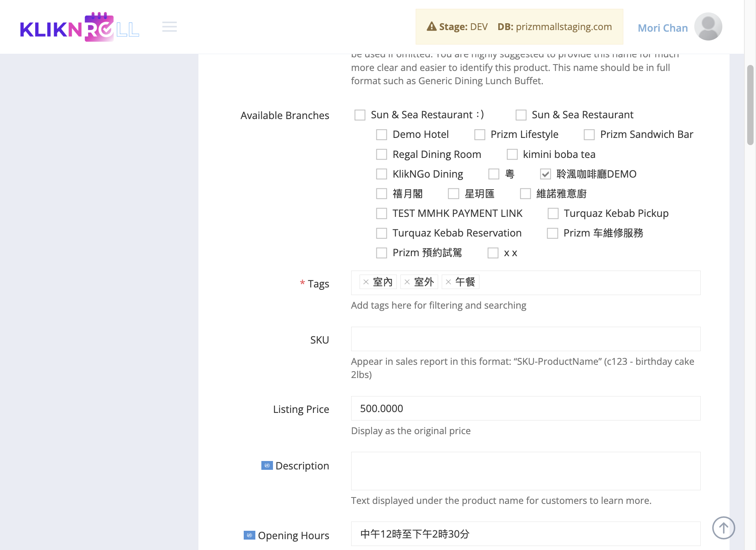The width and height of the screenshot is (756, 550).
Task: Check 星玥匯 branch
Action: click(453, 194)
